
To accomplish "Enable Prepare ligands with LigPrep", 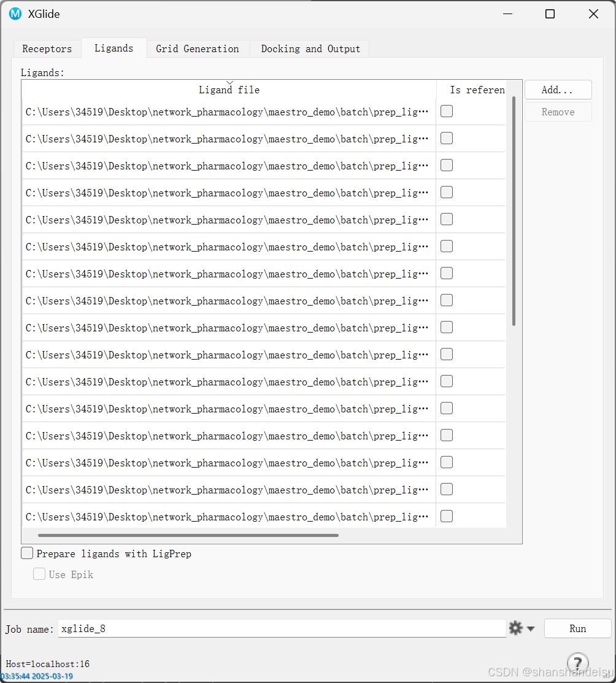I will tap(27, 553).
